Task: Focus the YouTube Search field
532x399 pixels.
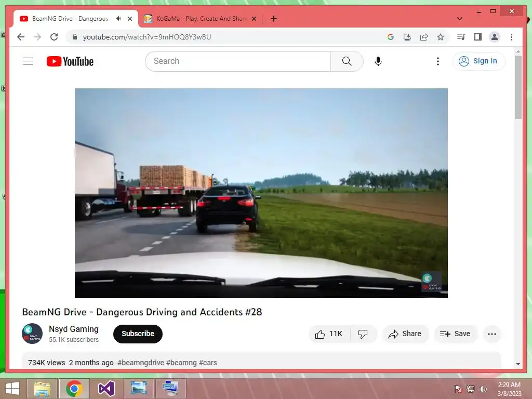Action: [x=238, y=61]
